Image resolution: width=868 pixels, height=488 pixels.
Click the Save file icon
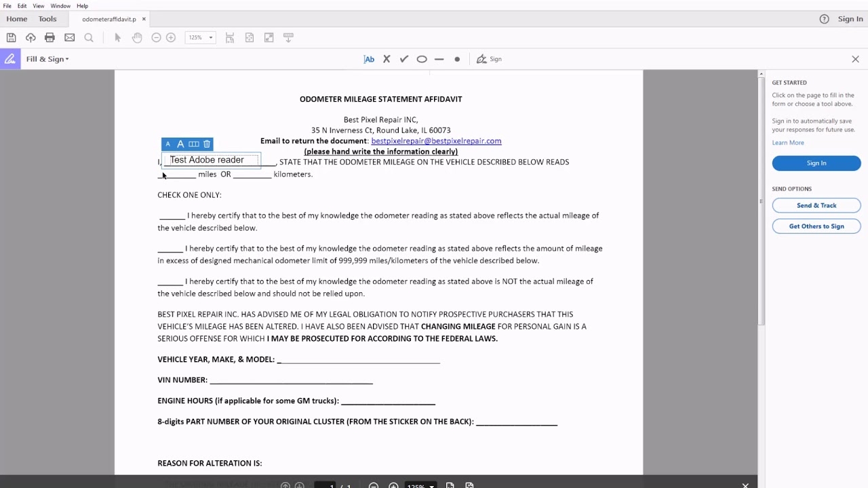point(11,37)
